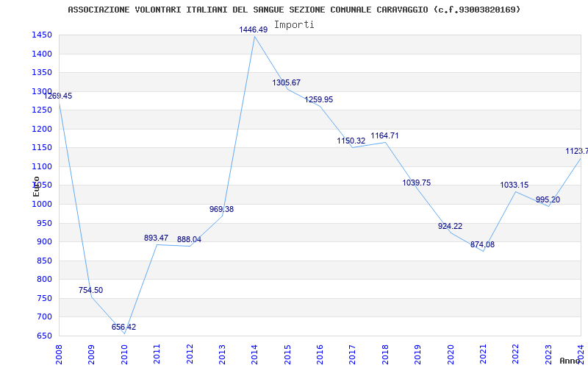Click the 1033.15 data label
The height and width of the screenshot is (368, 588).
(514, 185)
